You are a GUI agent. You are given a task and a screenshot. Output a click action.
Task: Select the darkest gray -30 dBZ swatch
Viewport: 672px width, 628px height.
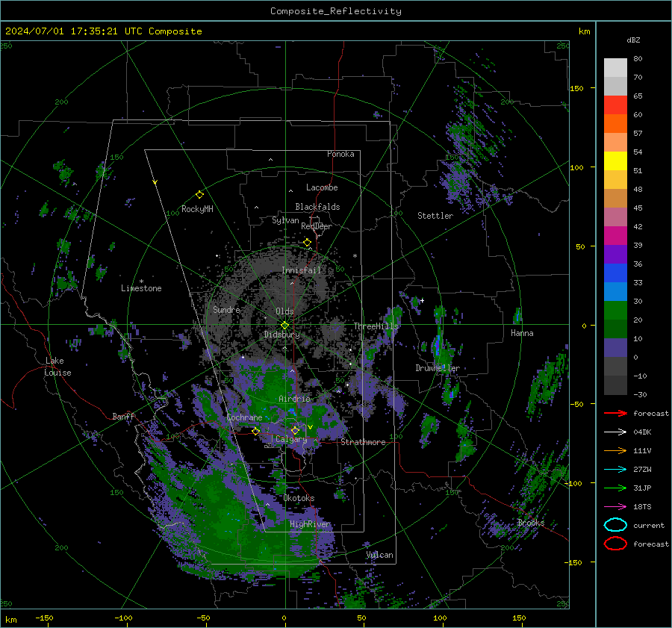tap(615, 385)
